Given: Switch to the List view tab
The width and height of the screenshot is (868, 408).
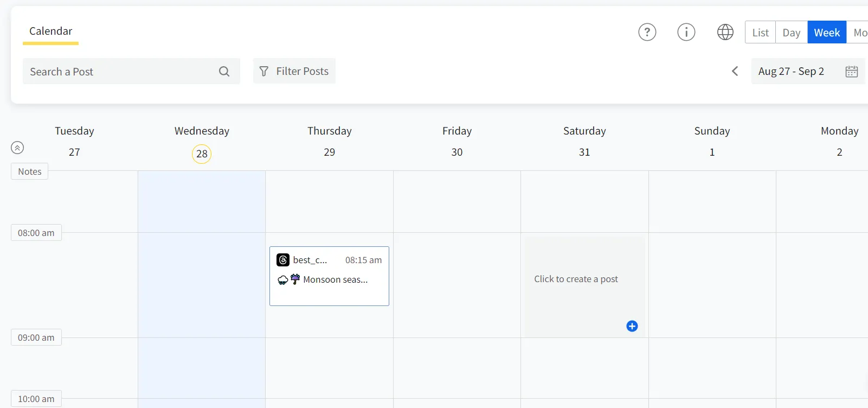Looking at the screenshot, I should [x=760, y=32].
